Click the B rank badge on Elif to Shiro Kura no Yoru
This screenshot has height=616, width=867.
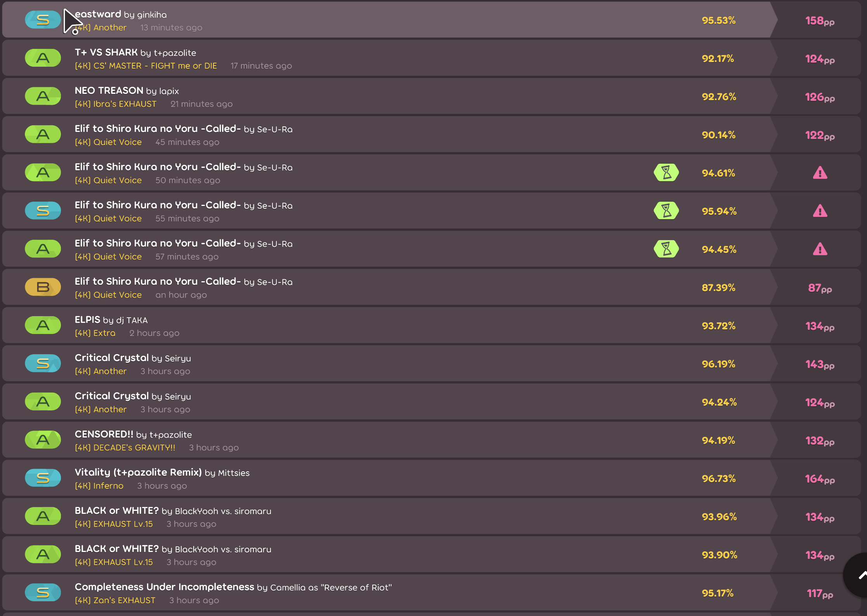[43, 287]
